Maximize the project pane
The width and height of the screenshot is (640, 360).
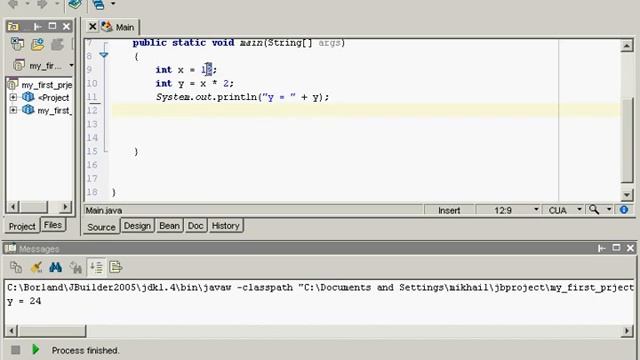(x=52, y=27)
